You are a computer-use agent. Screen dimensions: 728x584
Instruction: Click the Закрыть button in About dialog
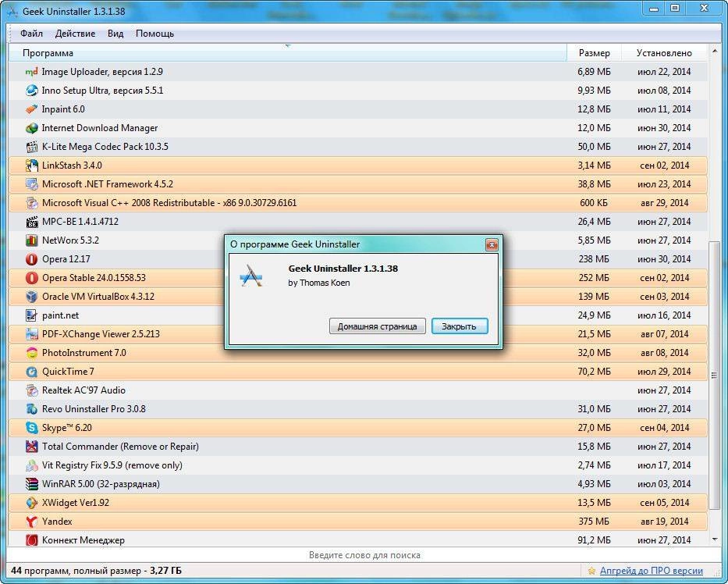click(x=459, y=326)
